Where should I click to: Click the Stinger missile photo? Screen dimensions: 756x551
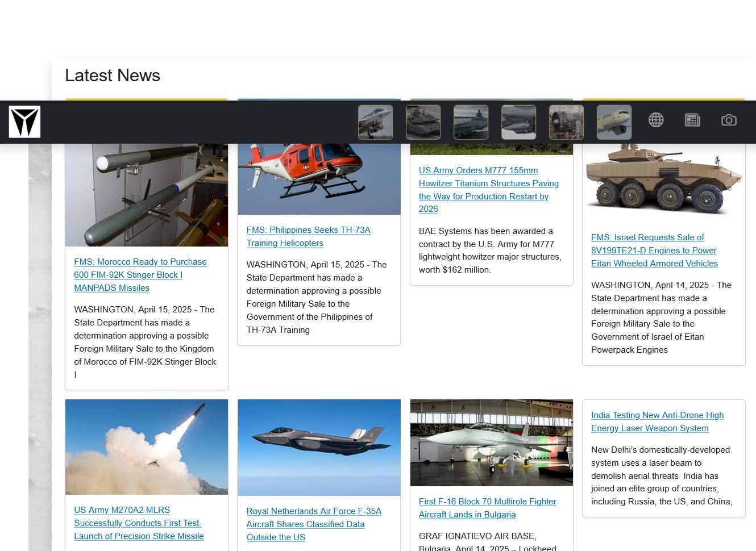[147, 195]
